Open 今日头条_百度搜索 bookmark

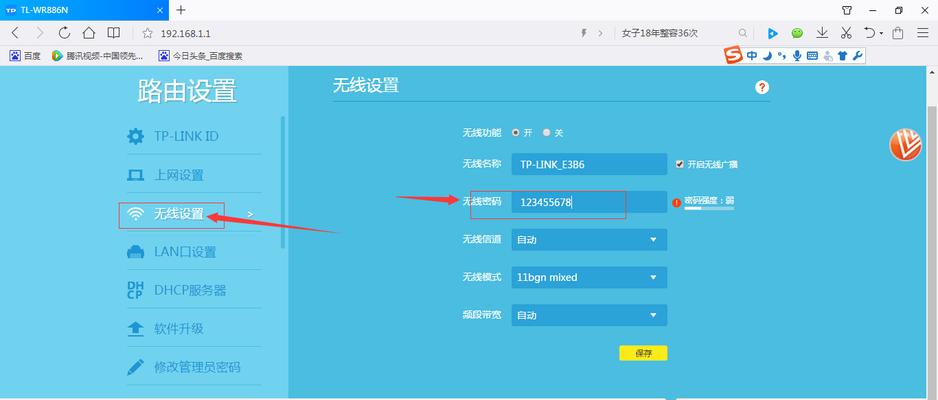click(x=200, y=56)
